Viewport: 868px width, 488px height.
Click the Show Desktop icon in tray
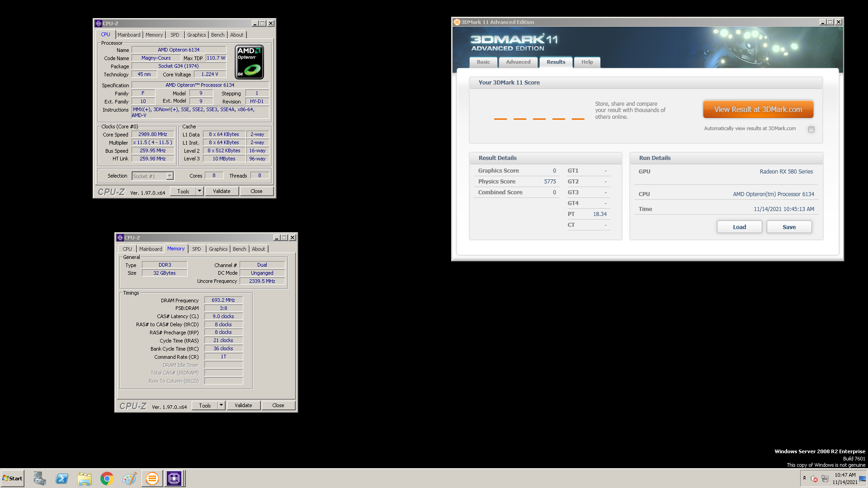coord(863,479)
